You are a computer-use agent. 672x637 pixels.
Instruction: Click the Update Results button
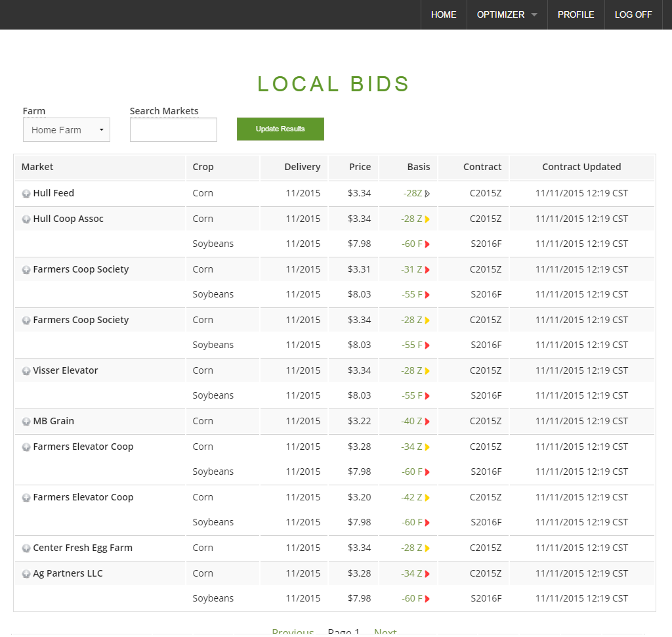click(280, 129)
